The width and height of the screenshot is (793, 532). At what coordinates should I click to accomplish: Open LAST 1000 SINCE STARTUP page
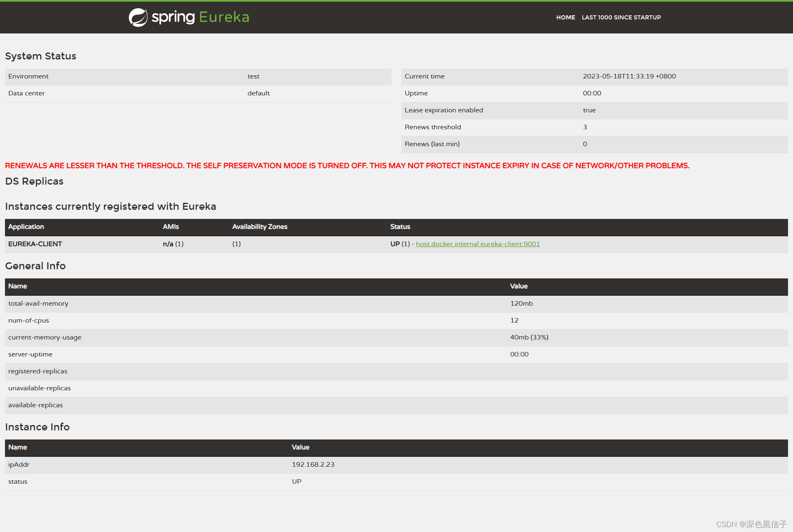pyautogui.click(x=621, y=17)
